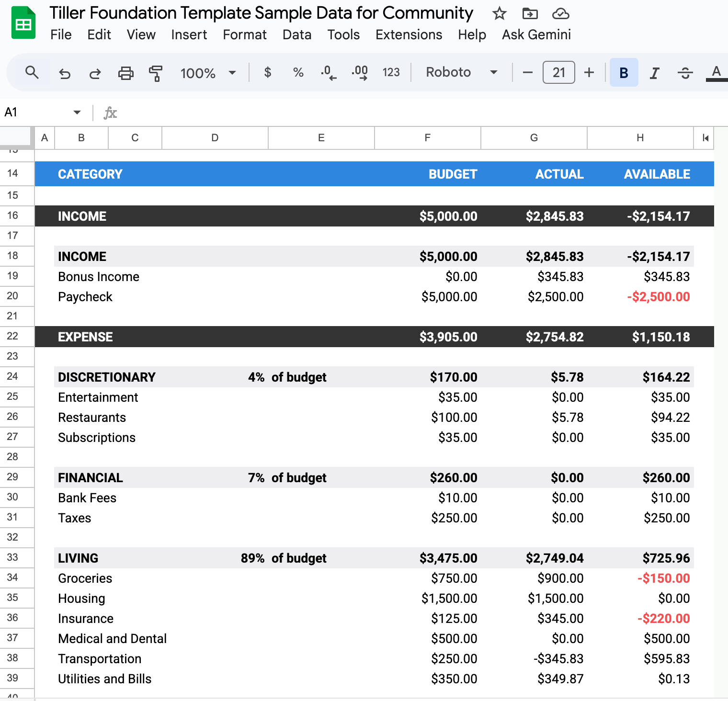Print the spreadsheet

[x=126, y=73]
